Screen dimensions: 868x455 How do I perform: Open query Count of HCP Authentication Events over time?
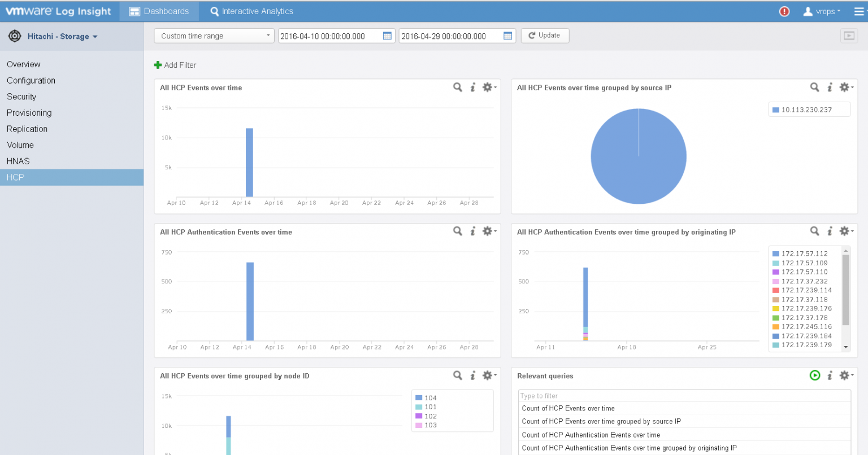click(x=684, y=435)
